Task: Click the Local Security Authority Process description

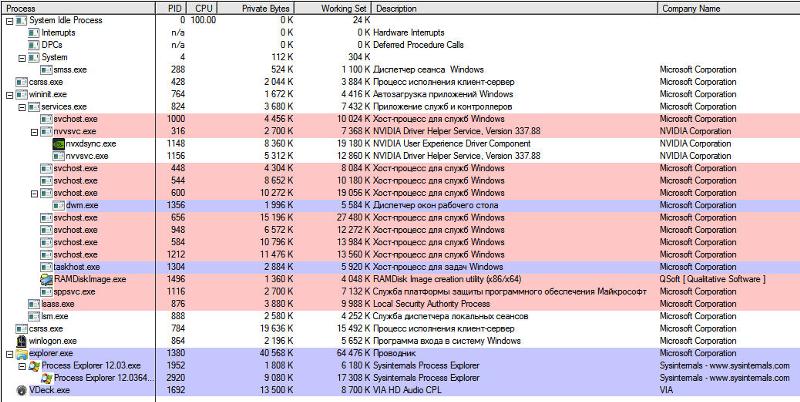Action: (432, 304)
